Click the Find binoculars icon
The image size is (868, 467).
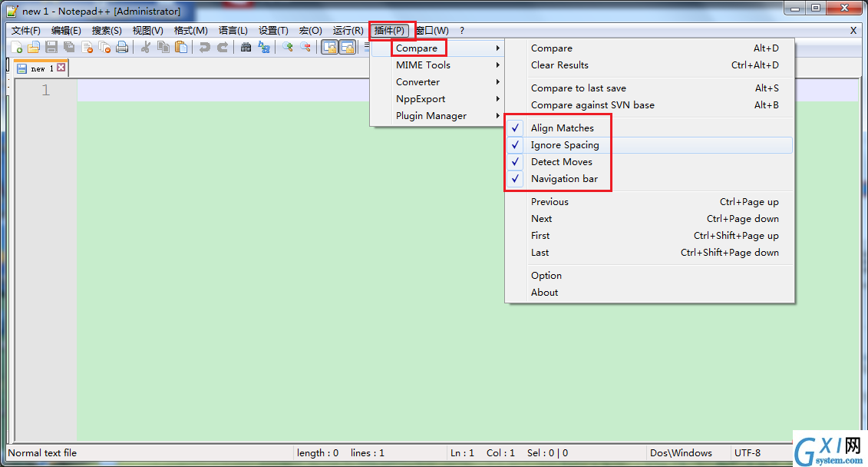pyautogui.click(x=246, y=48)
